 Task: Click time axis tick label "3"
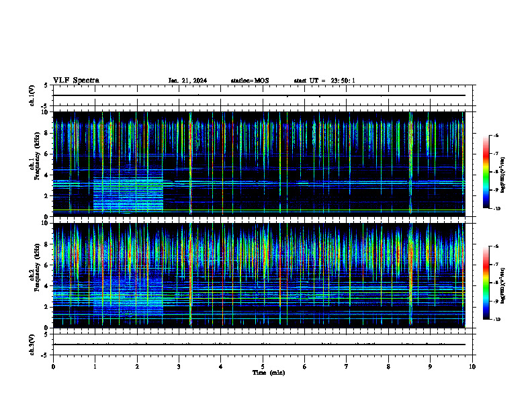179,367
